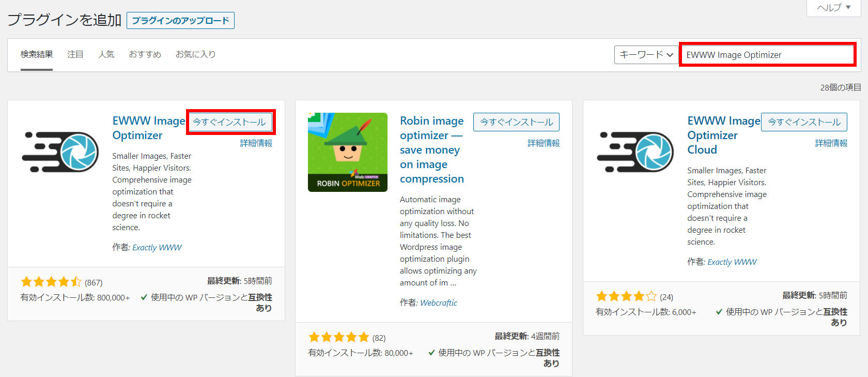This screenshot has height=377, width=868.
Task: Expand the キーワード search type dropdown
Action: 646,55
